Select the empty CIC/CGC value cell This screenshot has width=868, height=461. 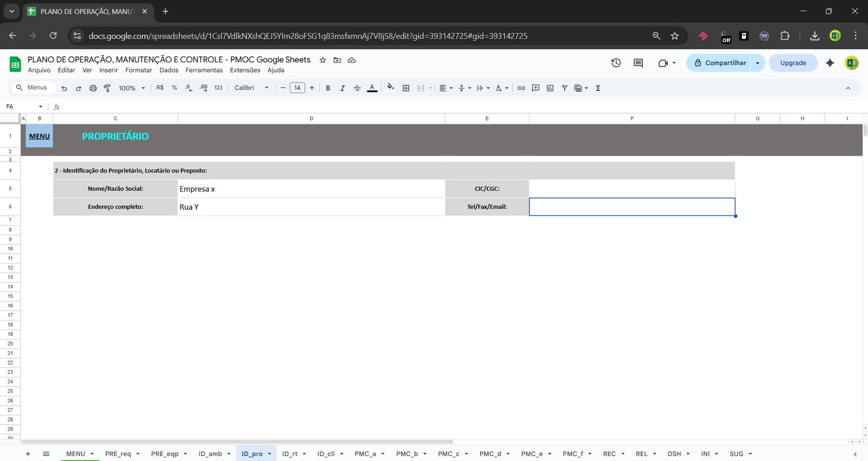[631, 189]
